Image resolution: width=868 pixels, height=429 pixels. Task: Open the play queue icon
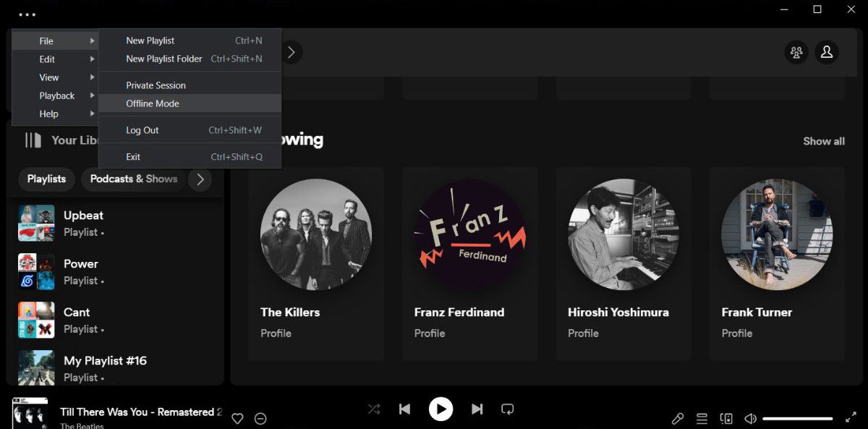(x=702, y=418)
